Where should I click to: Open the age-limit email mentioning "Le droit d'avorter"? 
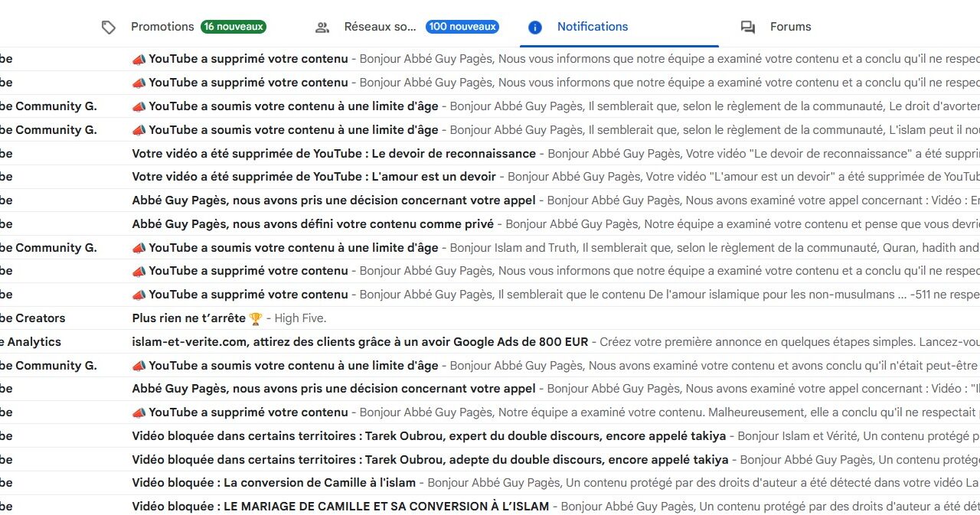(490, 106)
